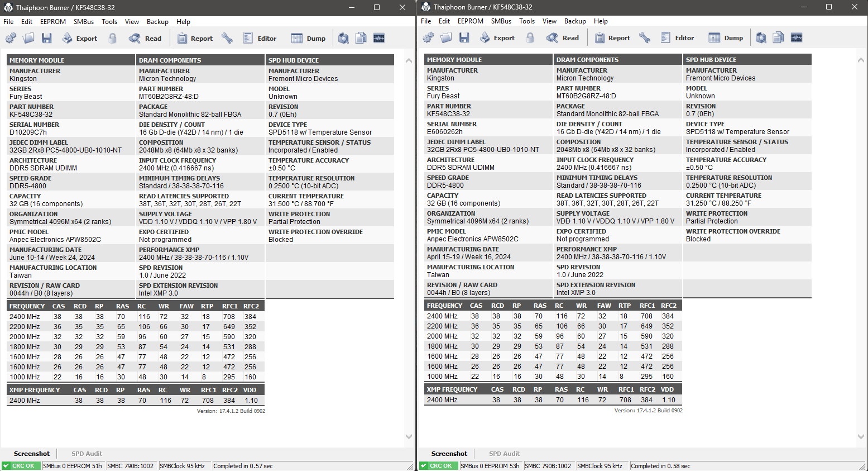
Task: Open Editor in EEPROM 53h window
Action: point(678,37)
